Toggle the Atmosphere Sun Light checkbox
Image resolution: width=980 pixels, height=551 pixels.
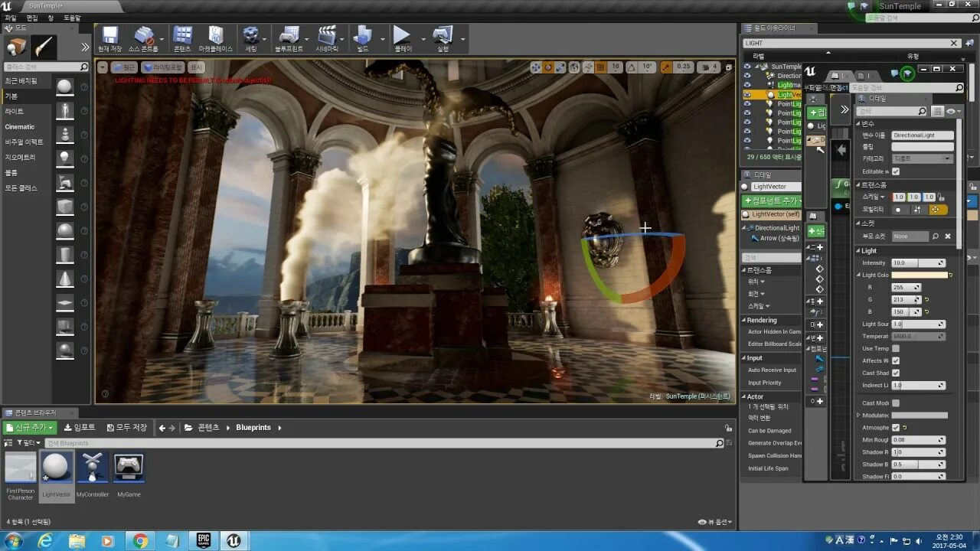coord(896,428)
